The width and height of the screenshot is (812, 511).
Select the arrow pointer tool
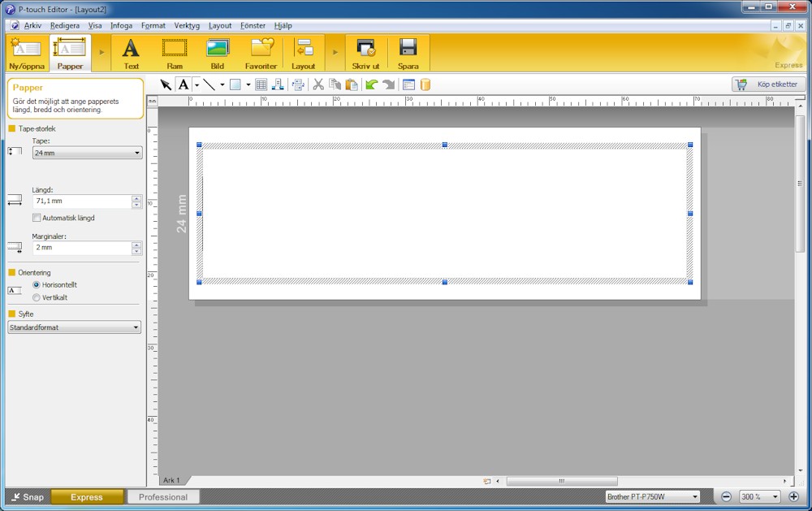pos(166,84)
